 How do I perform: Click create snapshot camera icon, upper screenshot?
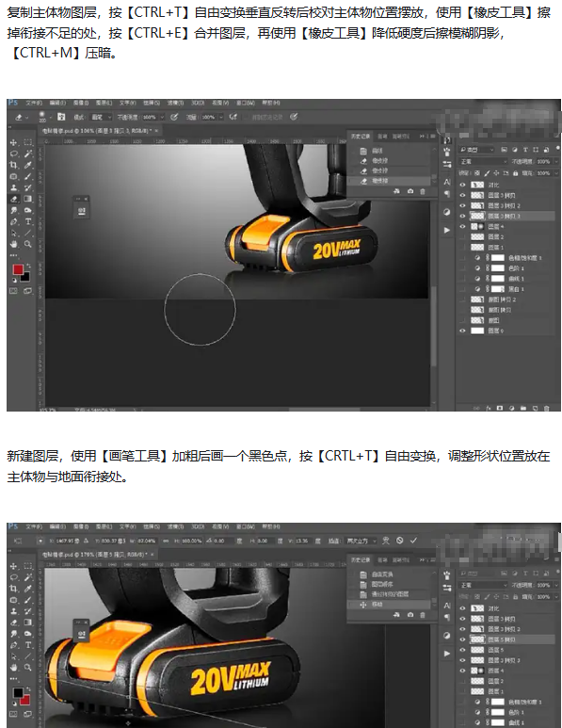pyautogui.click(x=410, y=191)
